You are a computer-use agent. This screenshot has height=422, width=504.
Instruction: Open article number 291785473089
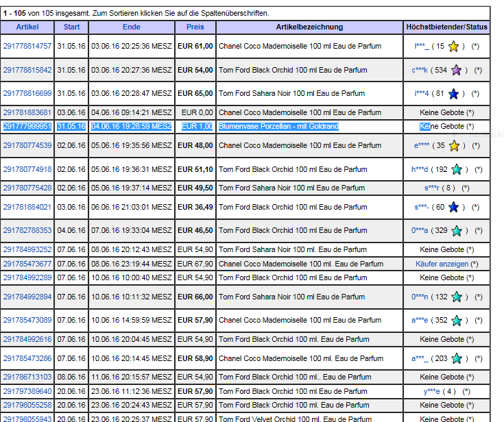27,320
